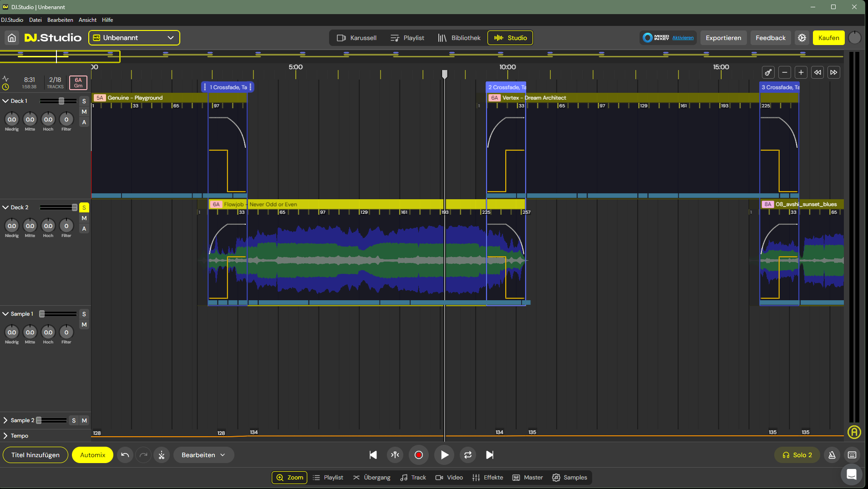Toggle Solo on Deck 1

coord(84,101)
